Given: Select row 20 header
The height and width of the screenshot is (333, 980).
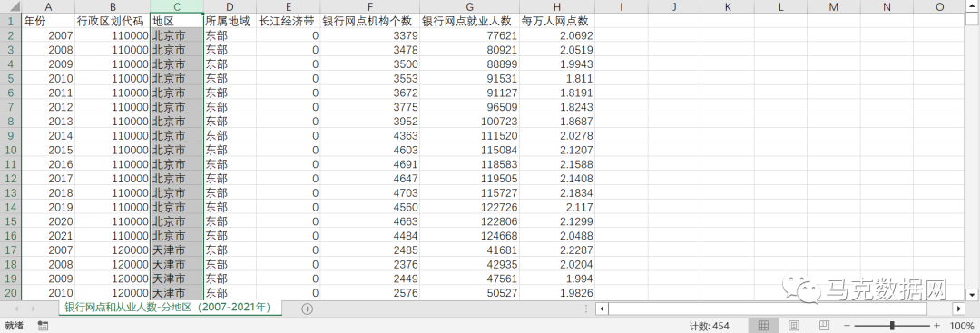Looking at the screenshot, I should (11, 293).
